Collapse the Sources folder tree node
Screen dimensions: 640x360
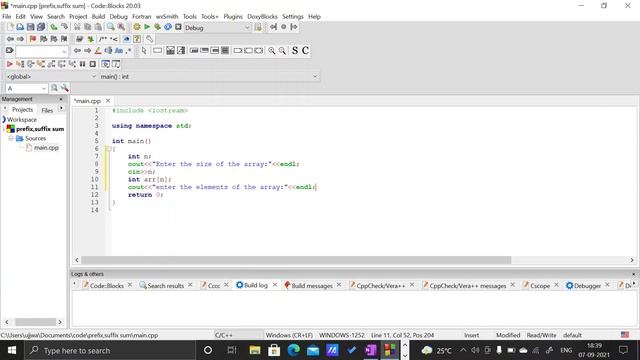[11, 138]
